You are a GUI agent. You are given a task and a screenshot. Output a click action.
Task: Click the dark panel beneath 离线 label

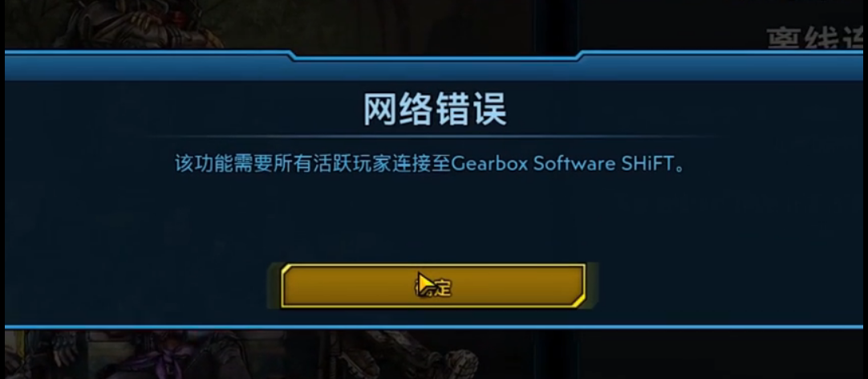(x=720, y=25)
